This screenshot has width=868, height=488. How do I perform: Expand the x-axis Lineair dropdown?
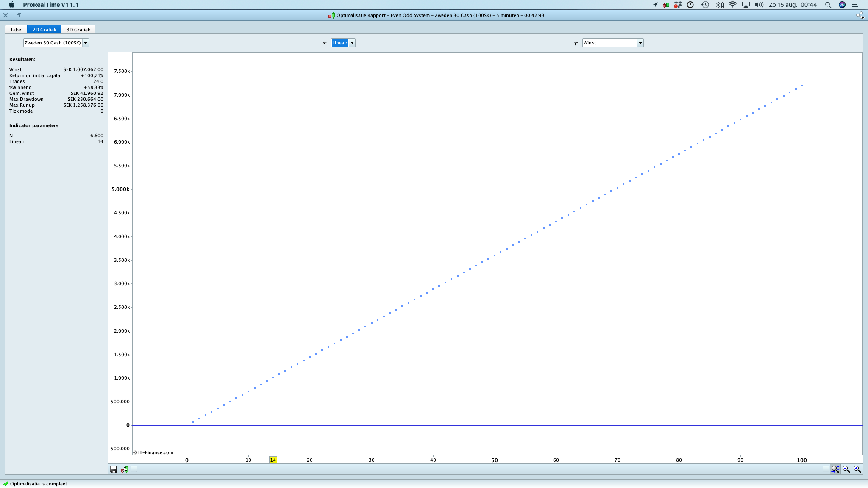click(352, 43)
